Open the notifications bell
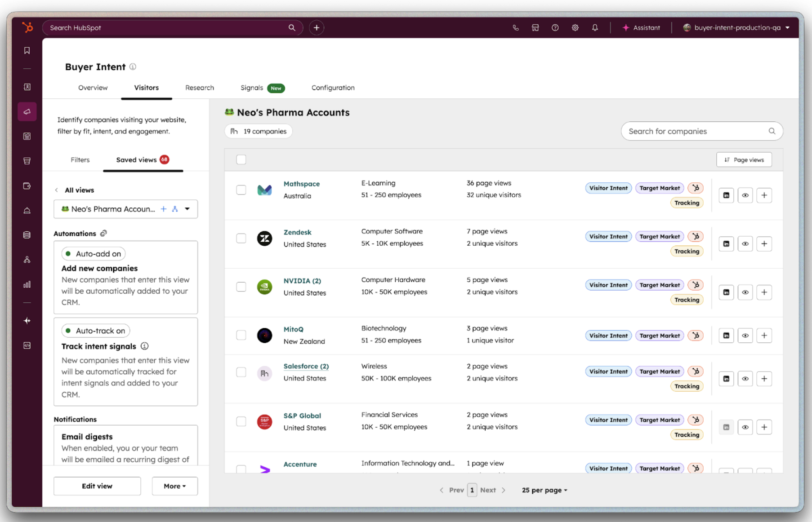 (x=595, y=28)
